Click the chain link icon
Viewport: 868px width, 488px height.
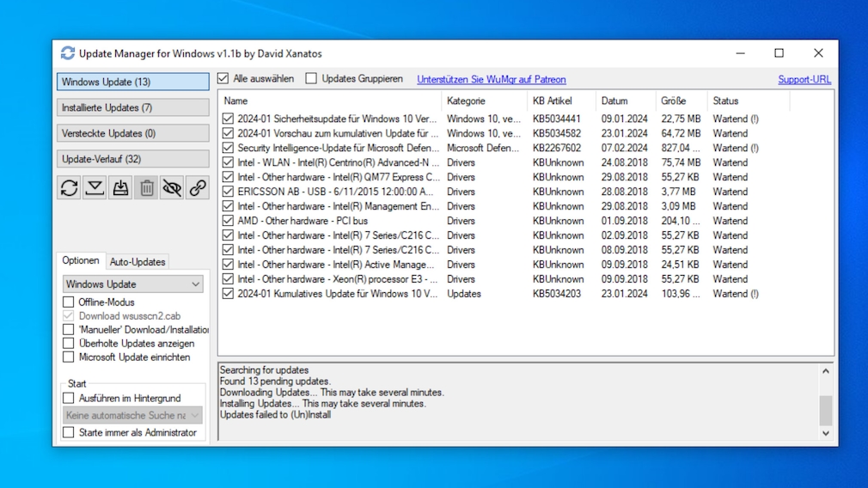click(198, 188)
